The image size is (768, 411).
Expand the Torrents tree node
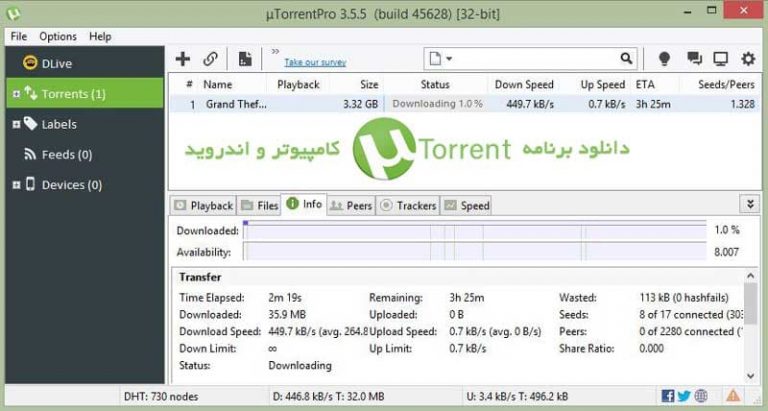pos(16,94)
